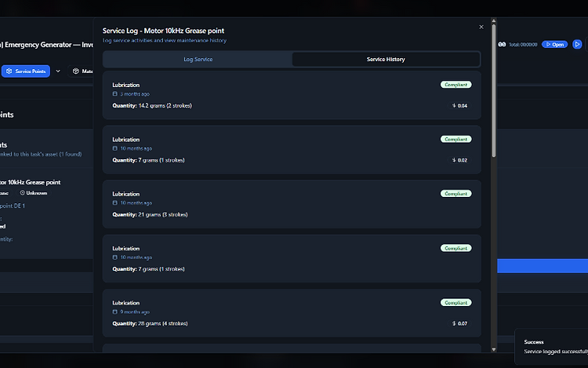Click the Unknown status badge with clock icon
This screenshot has width=588, height=368.
pos(34,193)
